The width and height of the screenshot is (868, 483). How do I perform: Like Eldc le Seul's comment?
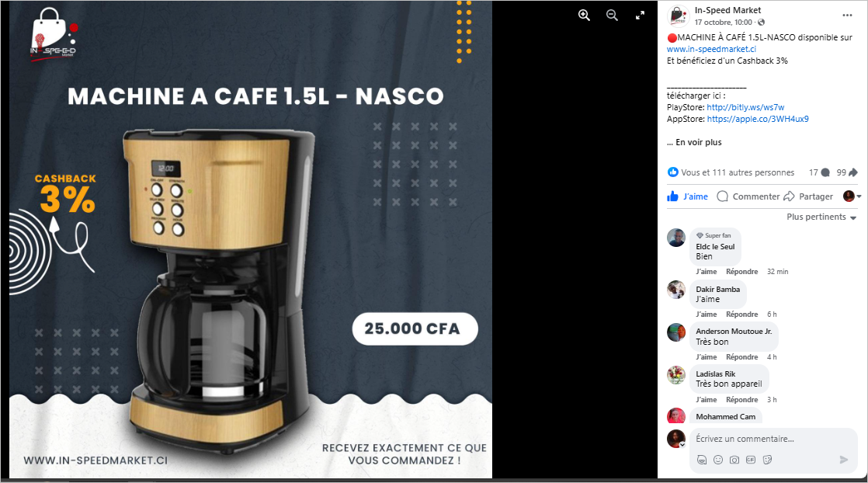pos(707,272)
